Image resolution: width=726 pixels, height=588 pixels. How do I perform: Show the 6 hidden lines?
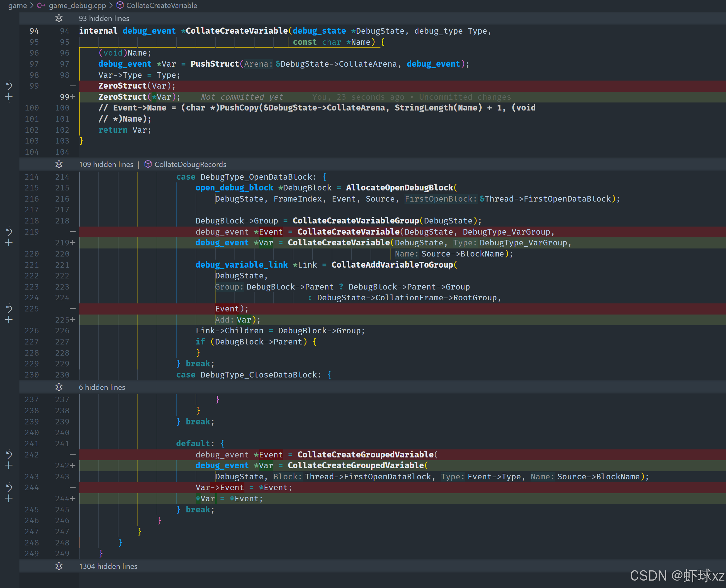pyautogui.click(x=59, y=387)
